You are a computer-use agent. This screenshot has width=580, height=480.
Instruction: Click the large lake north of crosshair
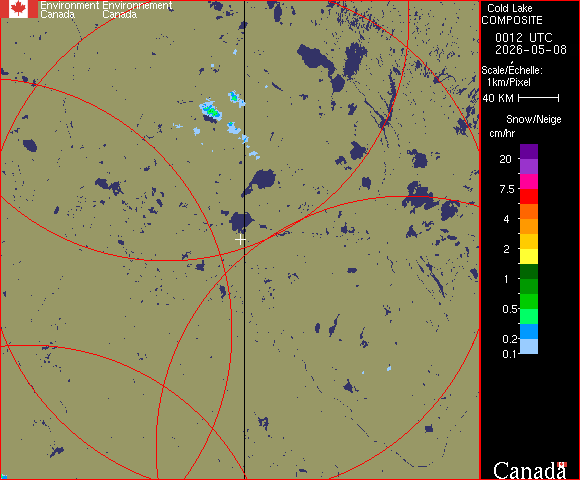click(x=241, y=222)
